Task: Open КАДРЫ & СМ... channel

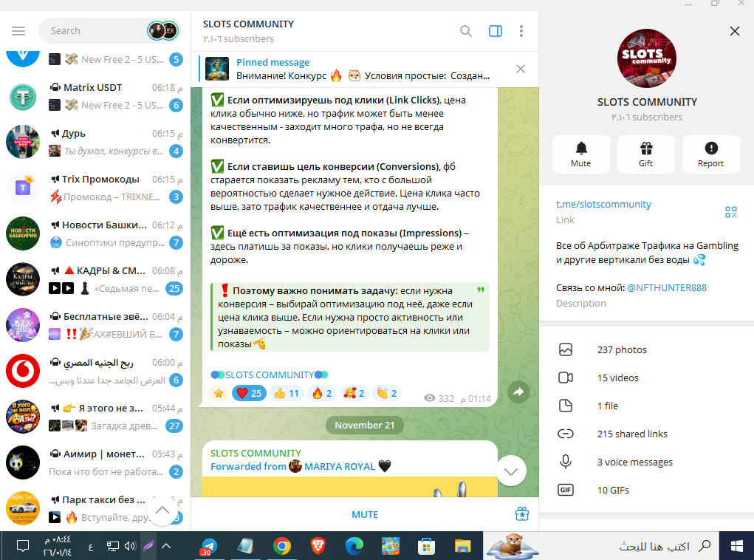Action: click(95, 279)
